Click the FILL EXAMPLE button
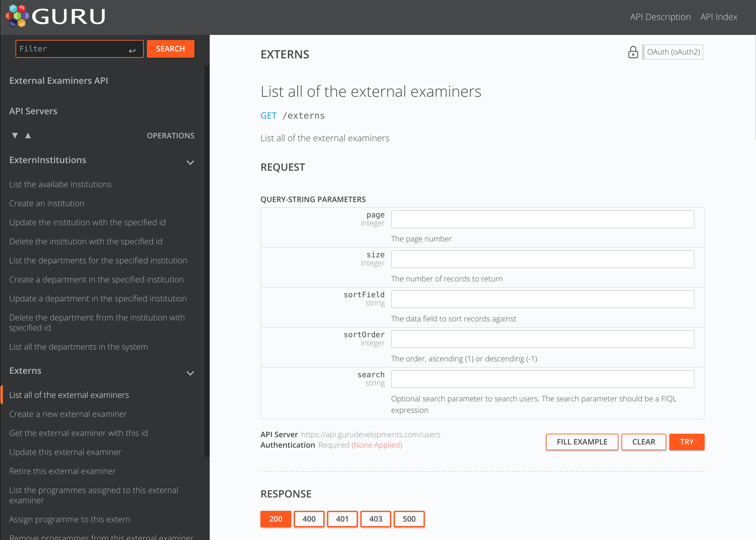 [x=582, y=442]
